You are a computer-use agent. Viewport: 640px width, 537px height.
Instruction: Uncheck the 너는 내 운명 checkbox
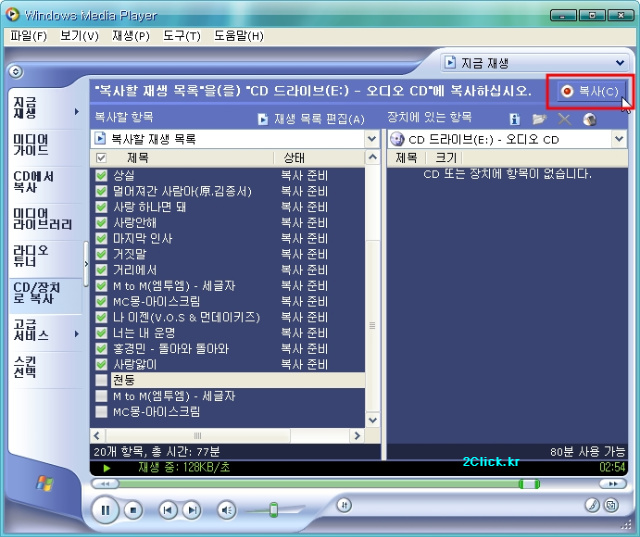(101, 333)
